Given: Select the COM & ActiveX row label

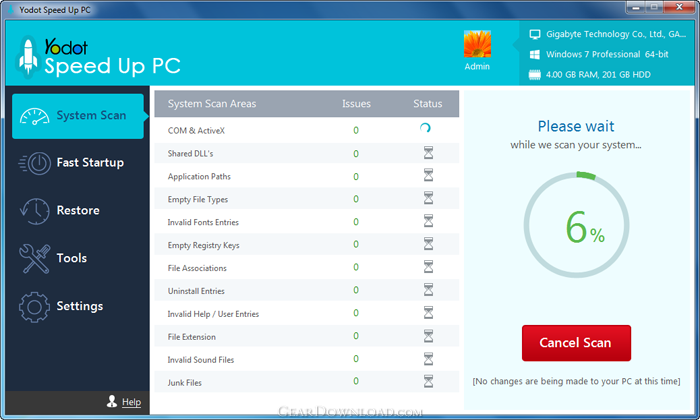Looking at the screenshot, I should click(196, 131).
